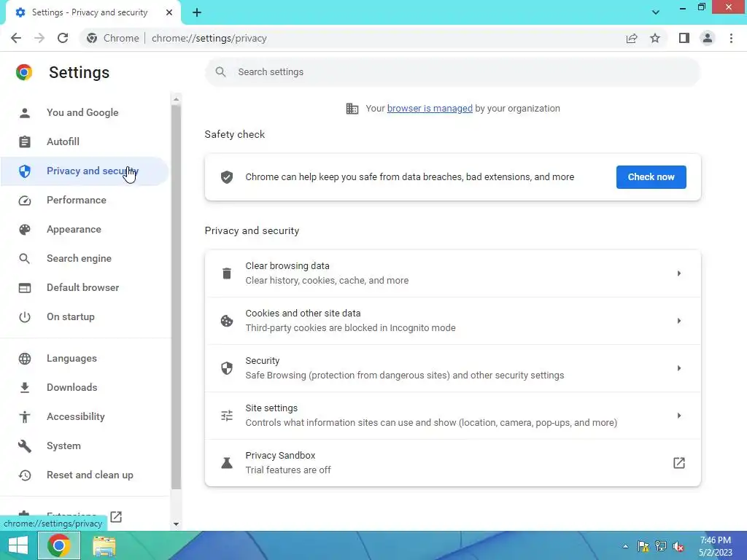Close the Settings tab
Viewport: 747px width, 560px height.
click(x=169, y=12)
